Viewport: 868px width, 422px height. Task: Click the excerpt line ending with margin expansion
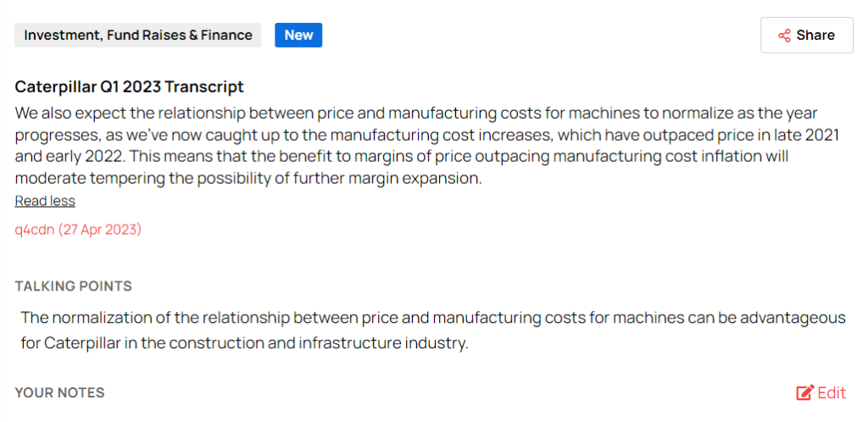click(x=248, y=179)
